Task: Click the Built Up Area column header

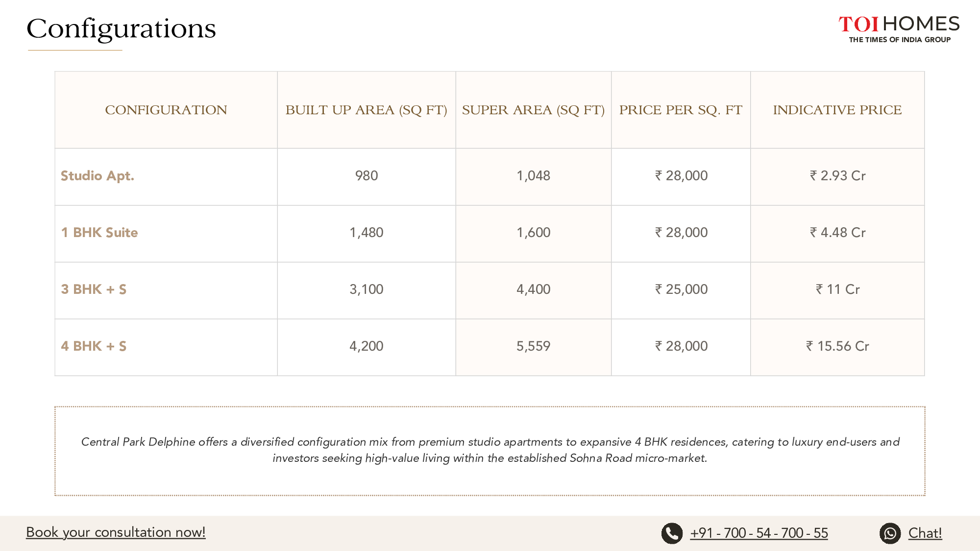Action: [366, 110]
